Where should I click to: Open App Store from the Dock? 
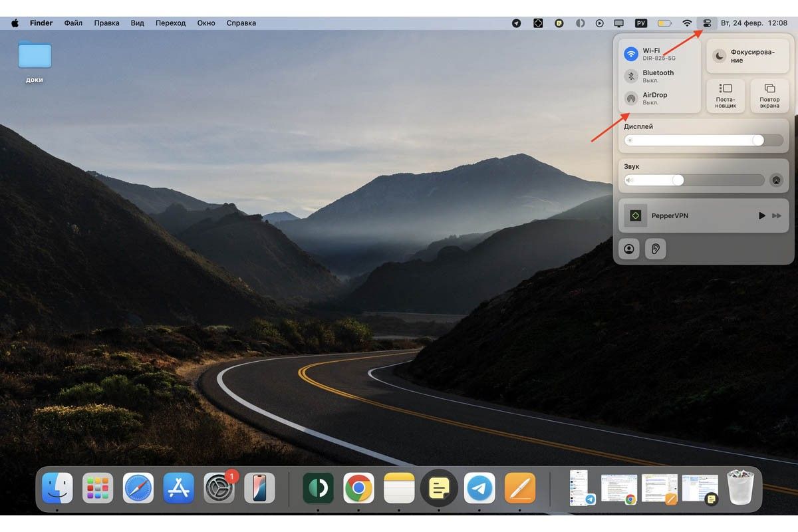(x=179, y=489)
